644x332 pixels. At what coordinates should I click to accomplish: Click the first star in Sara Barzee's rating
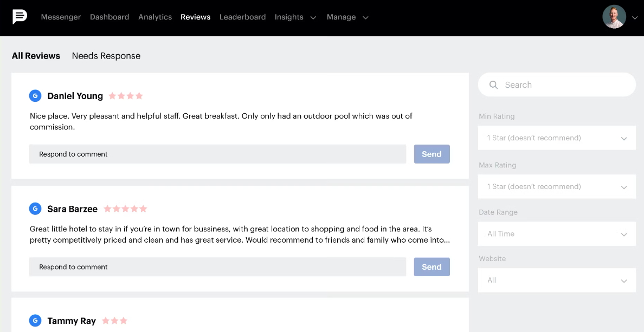pyautogui.click(x=108, y=209)
